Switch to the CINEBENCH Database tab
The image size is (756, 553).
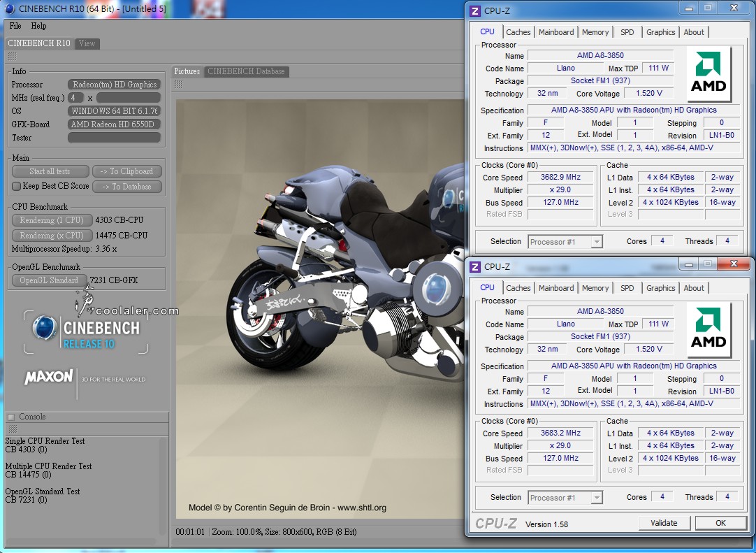247,71
